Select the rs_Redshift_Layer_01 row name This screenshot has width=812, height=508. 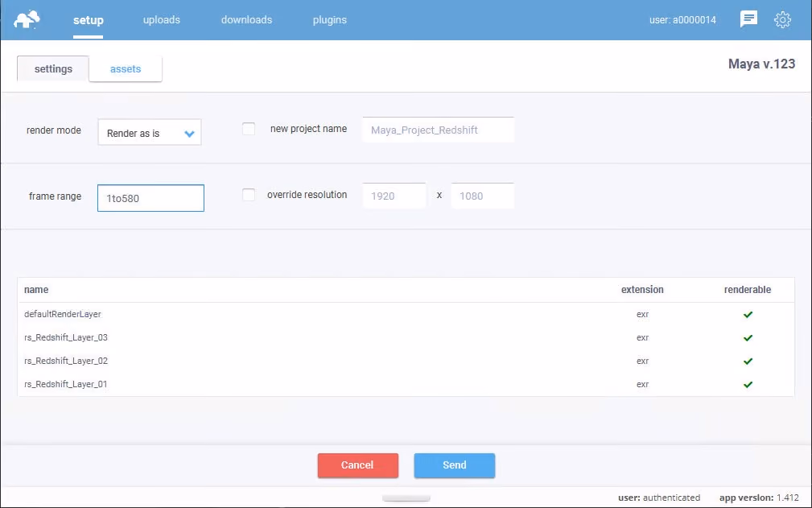coord(66,384)
